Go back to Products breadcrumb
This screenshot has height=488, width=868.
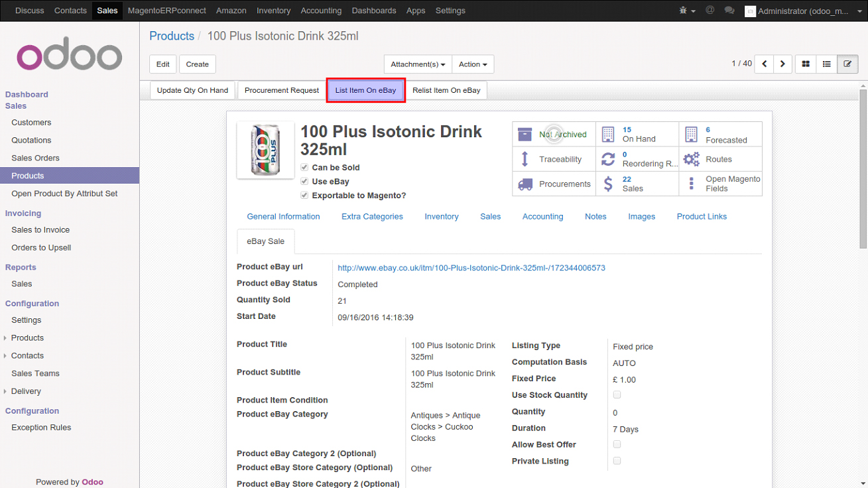coord(172,36)
